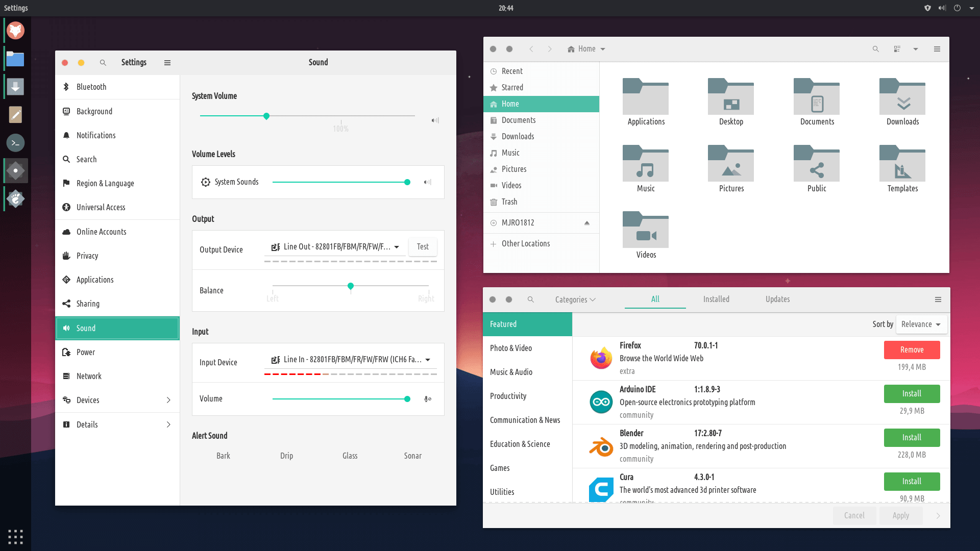Eject the MJRO1812 drive
This screenshot has height=551, width=980.
coord(586,223)
